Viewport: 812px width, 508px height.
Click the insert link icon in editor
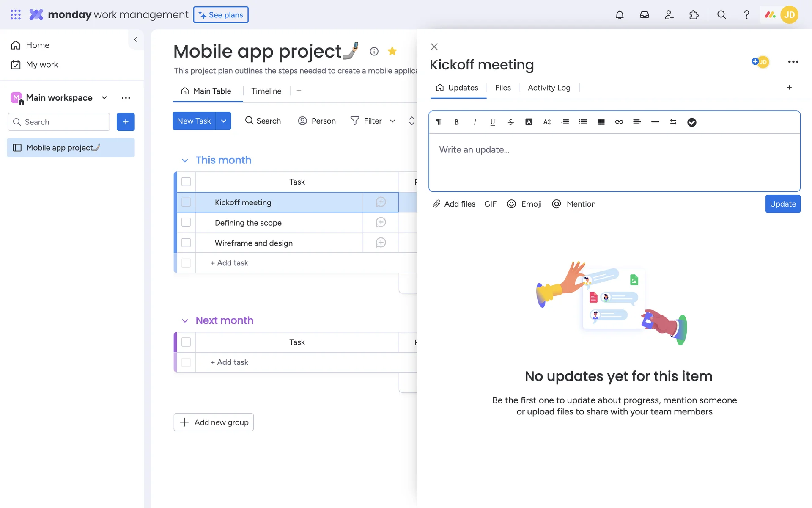click(619, 122)
